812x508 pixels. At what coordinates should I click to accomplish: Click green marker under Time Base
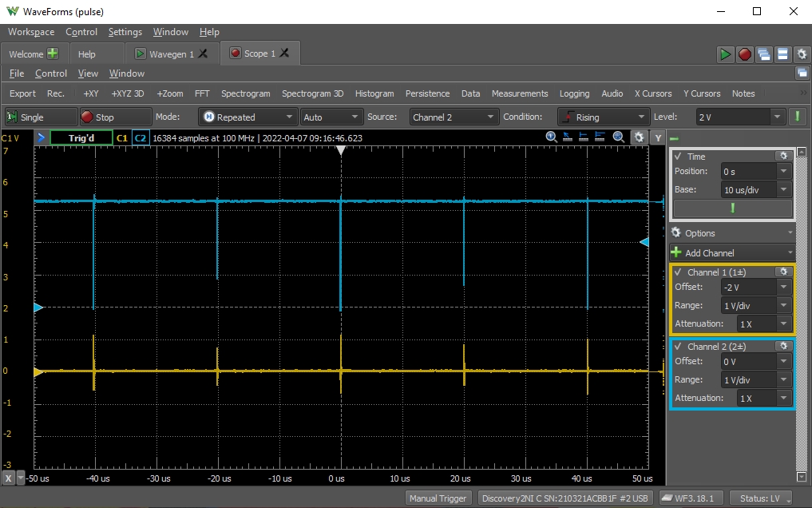click(x=733, y=208)
